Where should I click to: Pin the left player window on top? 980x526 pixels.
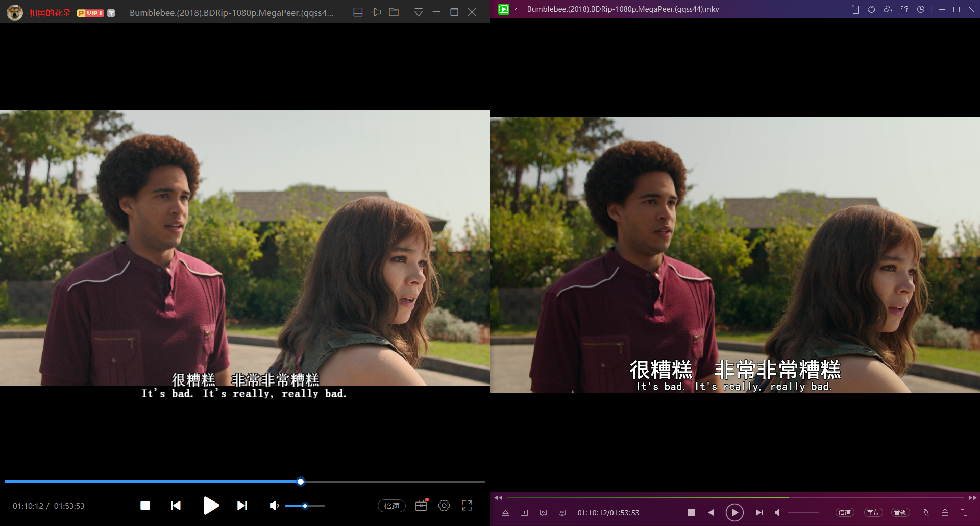[376, 12]
